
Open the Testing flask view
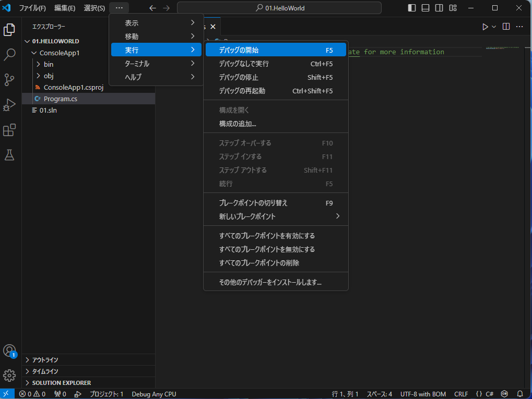tap(9, 155)
